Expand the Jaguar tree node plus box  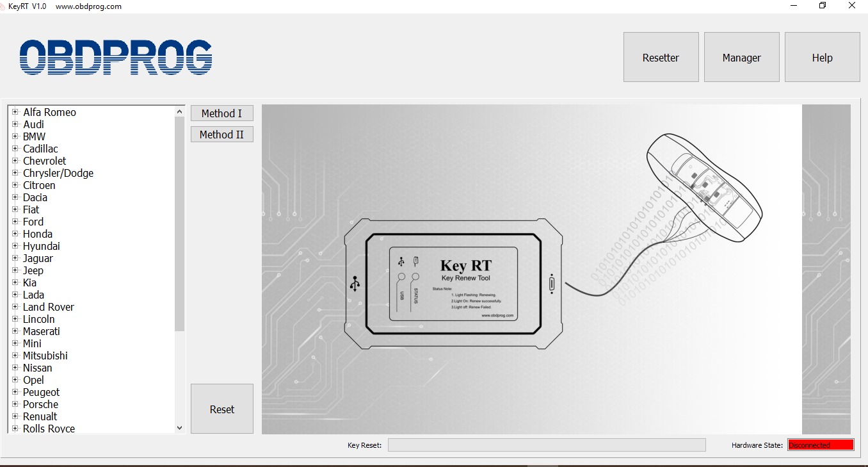click(15, 258)
